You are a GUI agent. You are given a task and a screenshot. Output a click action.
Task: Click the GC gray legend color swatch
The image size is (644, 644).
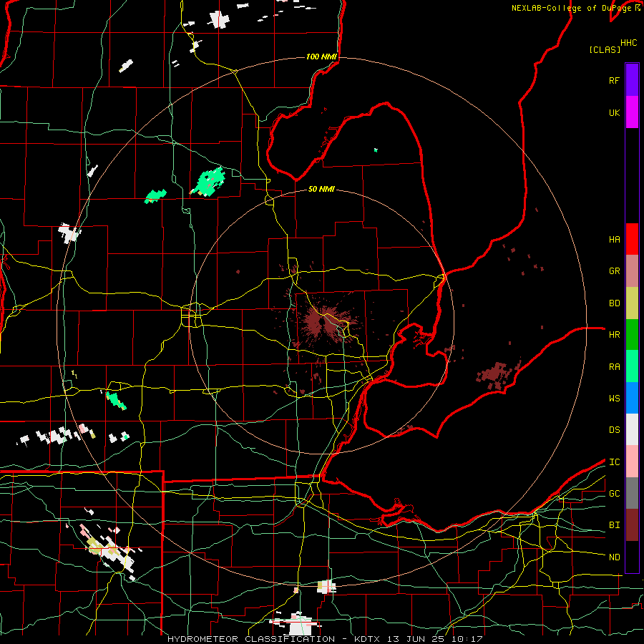(632, 493)
